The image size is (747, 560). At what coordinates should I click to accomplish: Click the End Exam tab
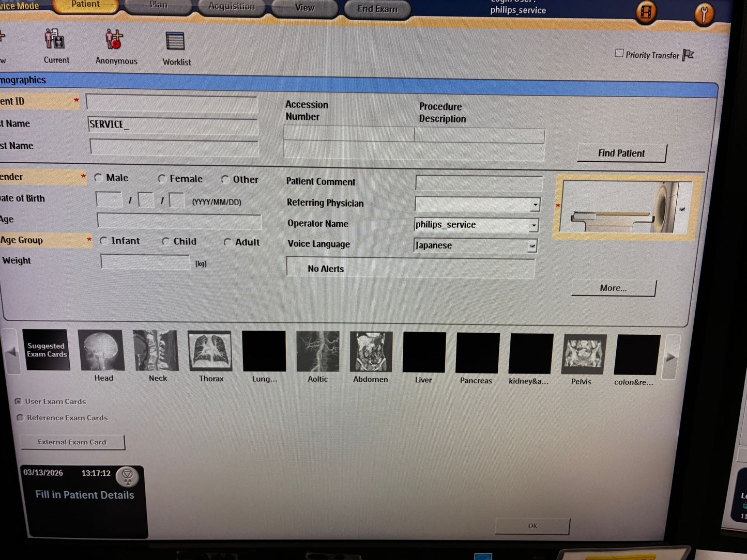[377, 9]
